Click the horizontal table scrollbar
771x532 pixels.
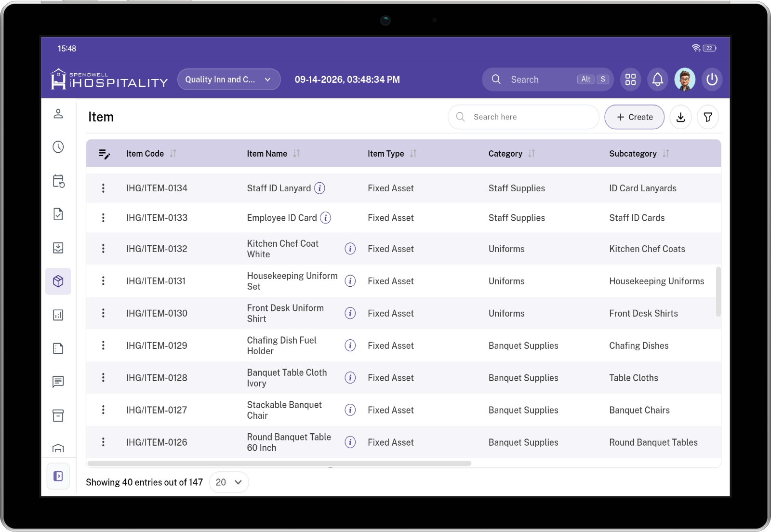(x=279, y=464)
